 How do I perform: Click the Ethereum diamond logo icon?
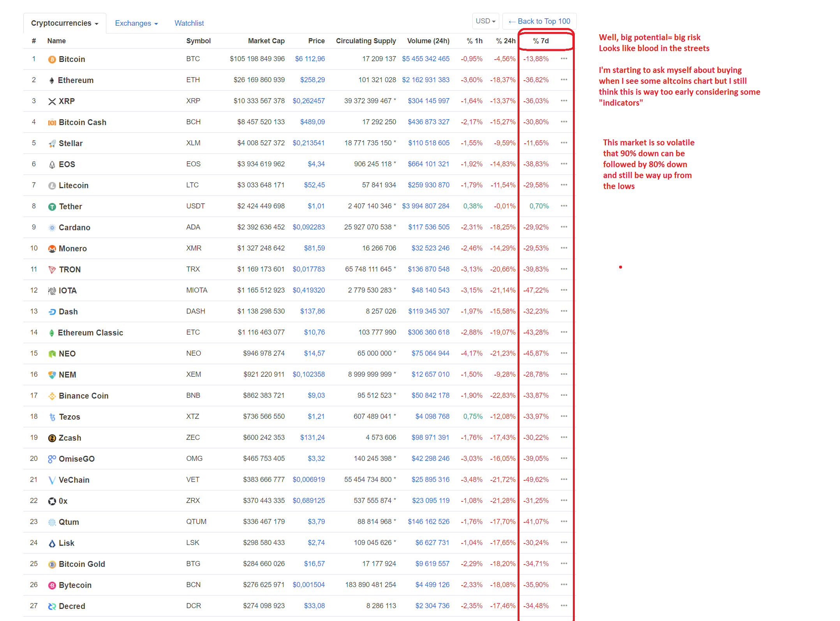(51, 80)
